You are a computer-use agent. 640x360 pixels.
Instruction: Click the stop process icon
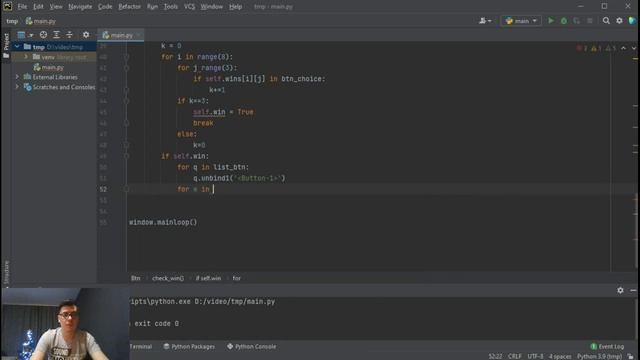pos(589,21)
